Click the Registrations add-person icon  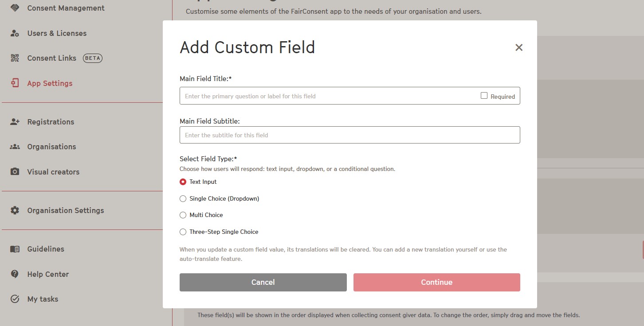(x=15, y=122)
